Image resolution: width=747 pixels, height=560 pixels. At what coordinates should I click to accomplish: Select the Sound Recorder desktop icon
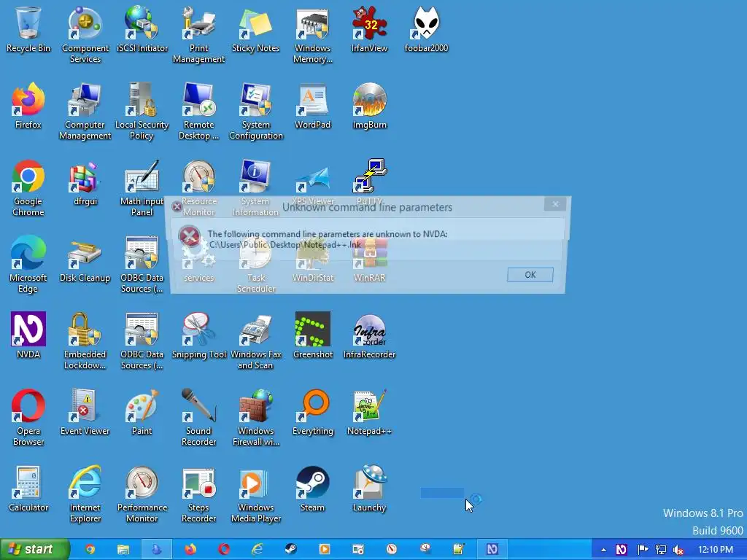click(198, 418)
